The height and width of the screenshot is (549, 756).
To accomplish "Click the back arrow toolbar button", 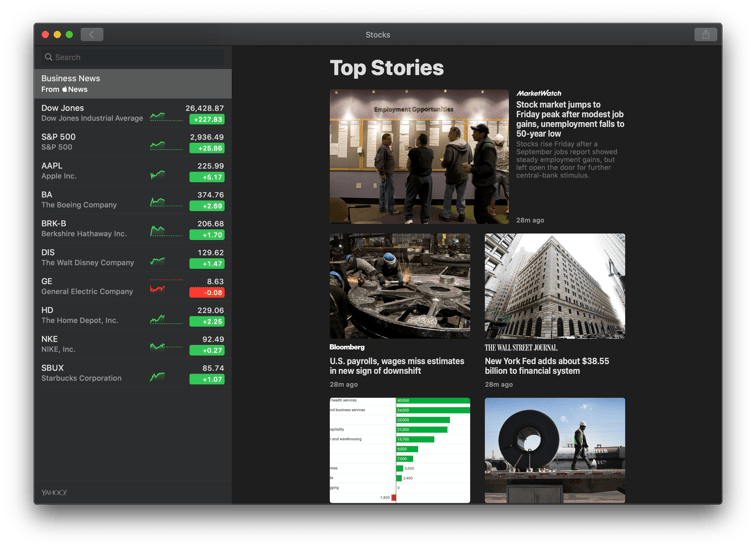I will click(x=92, y=35).
